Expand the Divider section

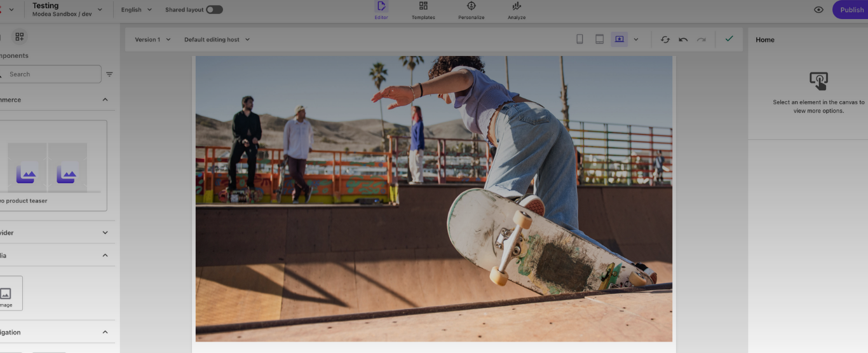pos(105,233)
